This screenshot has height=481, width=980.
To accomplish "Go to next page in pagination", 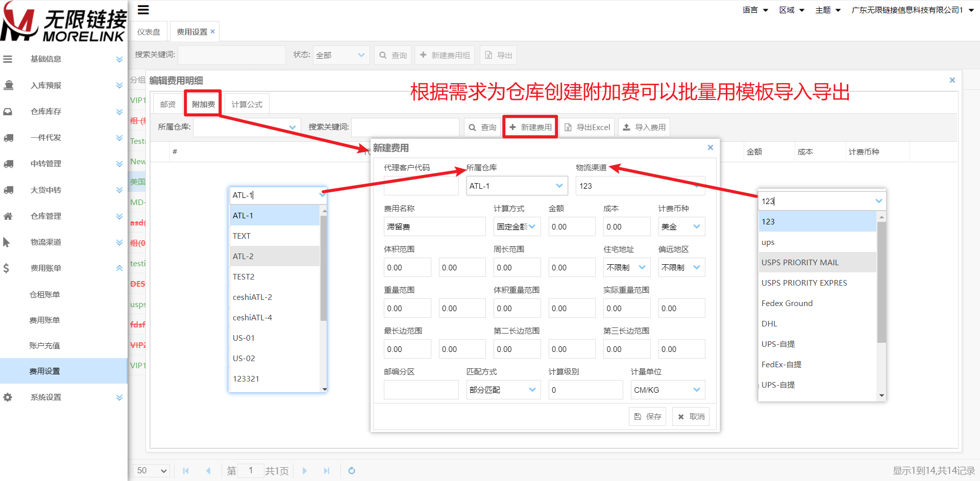I will click(x=305, y=471).
